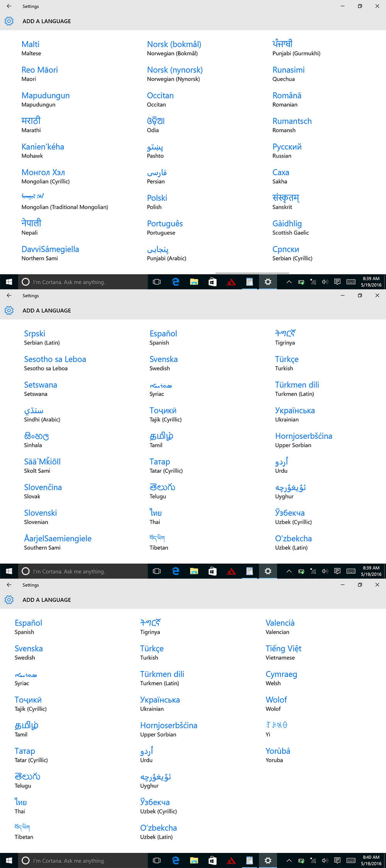
Task: Choose Cymraeg (Welsh) language
Action: pyautogui.click(x=281, y=678)
